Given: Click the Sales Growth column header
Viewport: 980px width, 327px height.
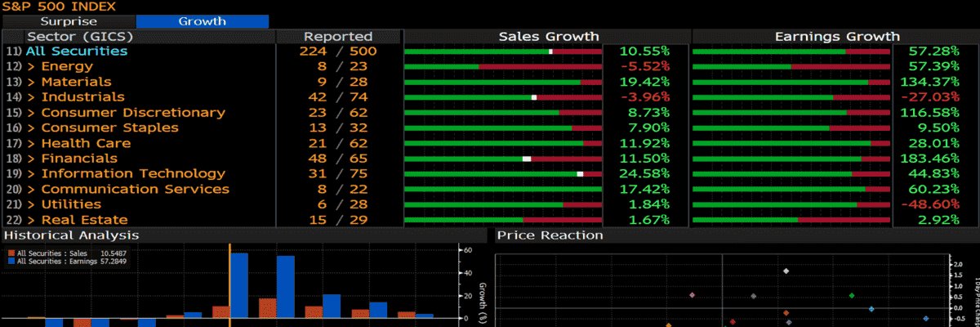Looking at the screenshot, I should [549, 36].
